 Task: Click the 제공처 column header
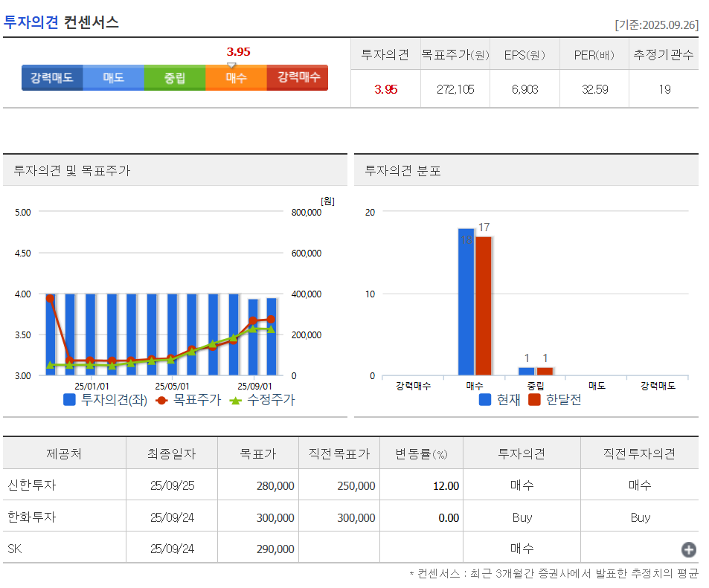click(x=64, y=453)
